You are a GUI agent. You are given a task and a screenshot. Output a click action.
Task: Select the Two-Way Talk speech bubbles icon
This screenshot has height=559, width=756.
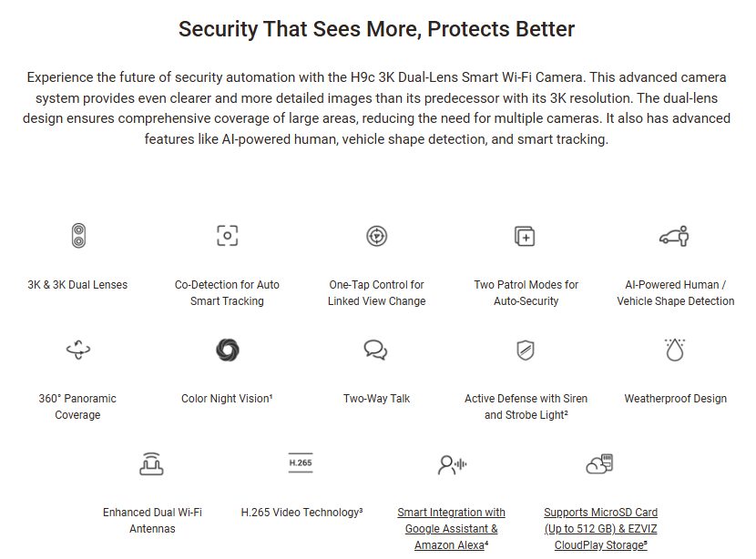point(376,350)
